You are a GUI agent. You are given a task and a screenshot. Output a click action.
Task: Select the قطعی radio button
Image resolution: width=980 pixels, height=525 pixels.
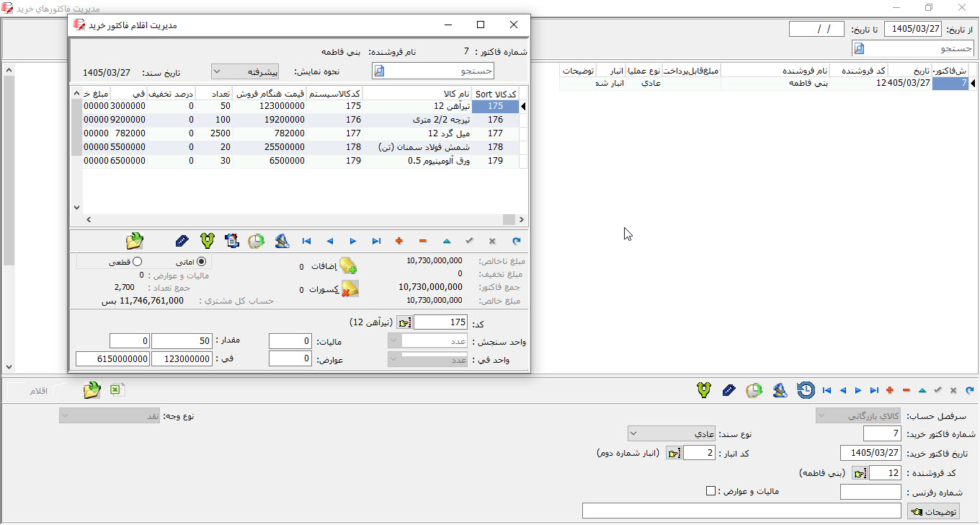[137, 262]
